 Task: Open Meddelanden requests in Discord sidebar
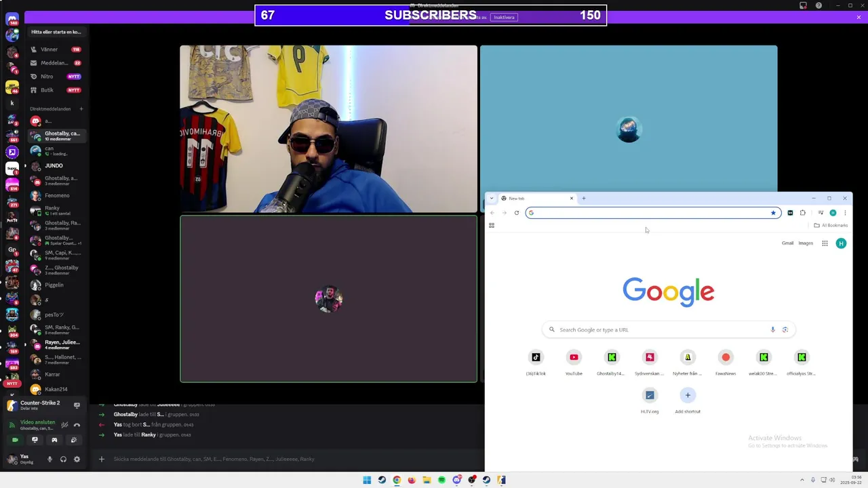pos(56,63)
